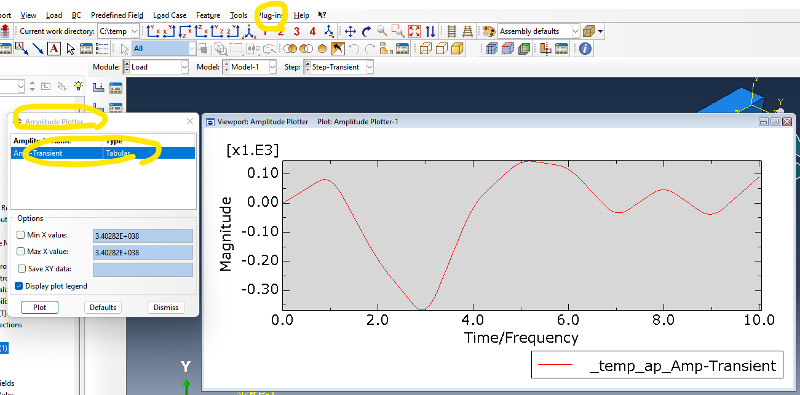This screenshot has width=800, height=395.
Task: Select the view 3 toolbar icon
Action: coord(296,31)
